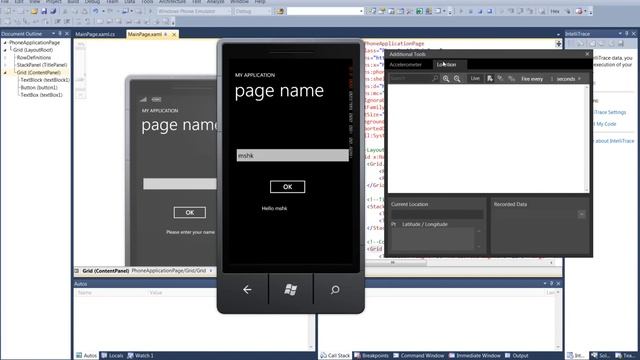Image resolution: width=640 pixels, height=360 pixels.
Task: Collapse the Grid (ContentPanel) tree node
Action: click(x=5, y=72)
